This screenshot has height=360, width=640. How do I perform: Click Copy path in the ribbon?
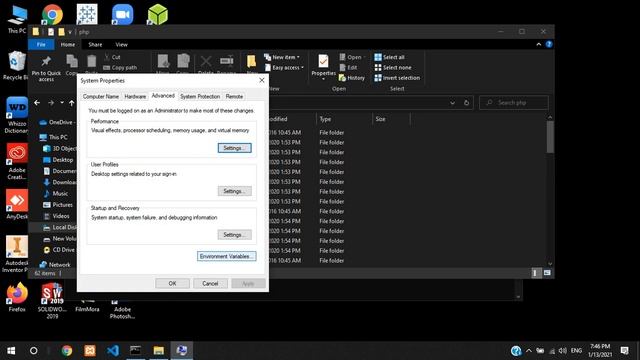point(120,68)
